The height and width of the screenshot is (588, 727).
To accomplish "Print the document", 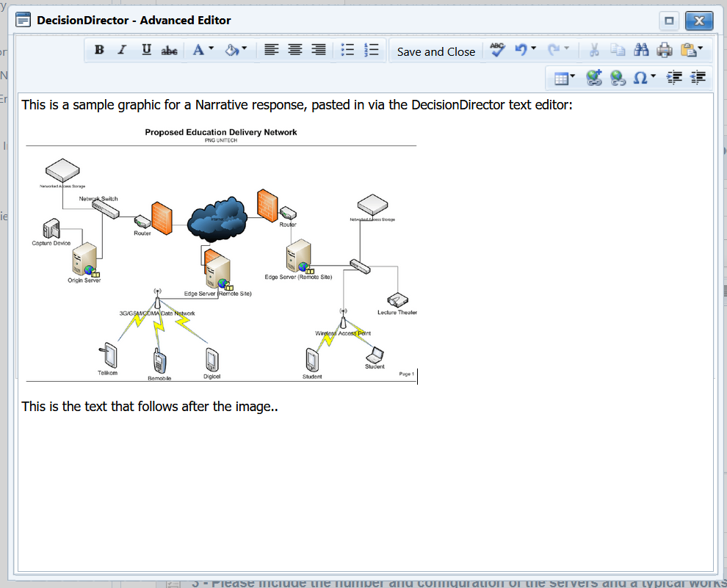I will 665,50.
